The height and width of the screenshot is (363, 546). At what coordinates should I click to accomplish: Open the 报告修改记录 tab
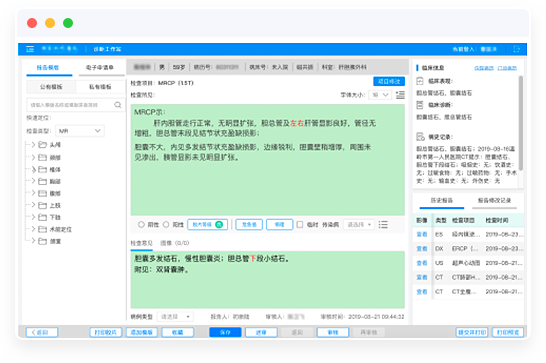494,200
